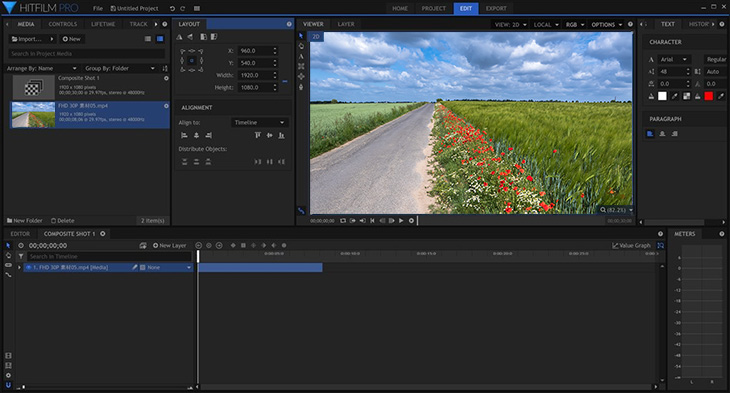The width and height of the screenshot is (730, 393).
Task: Select the viewer's arrow Selection tool
Action: (301, 36)
